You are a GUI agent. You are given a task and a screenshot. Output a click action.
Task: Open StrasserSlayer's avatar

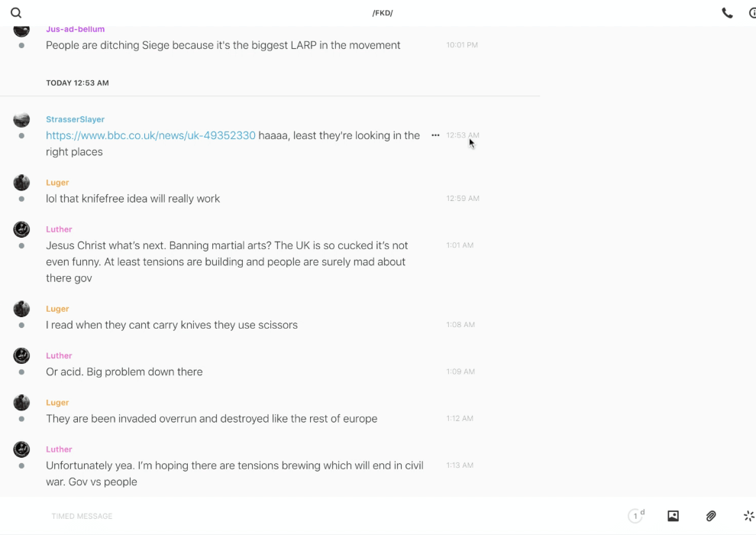21,119
